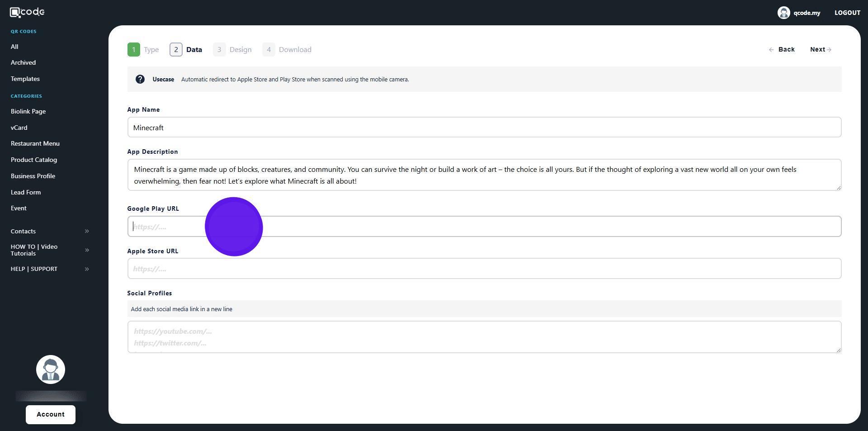Expand the Contacts menu
The image size is (868, 431).
(50, 231)
